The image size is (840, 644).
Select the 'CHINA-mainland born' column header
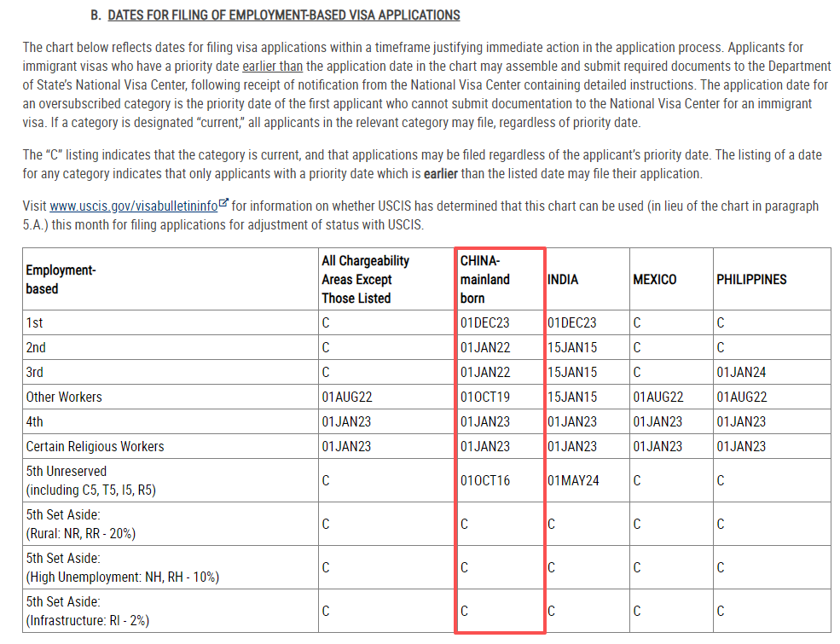[485, 280]
